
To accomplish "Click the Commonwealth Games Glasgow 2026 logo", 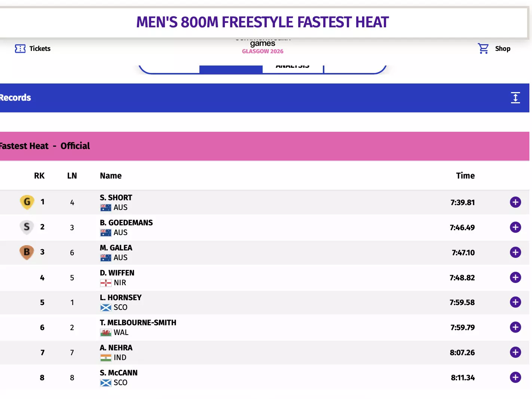I will click(x=263, y=46).
